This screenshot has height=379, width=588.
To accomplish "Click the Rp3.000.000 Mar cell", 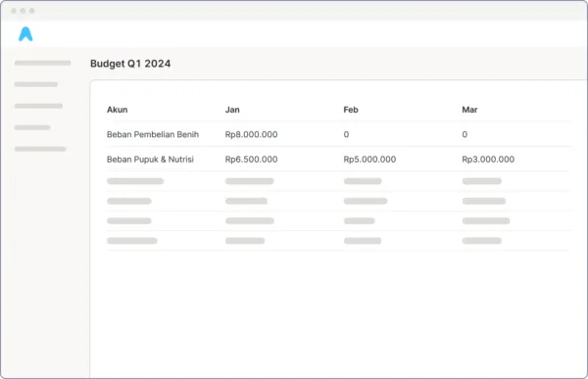I will (488, 160).
